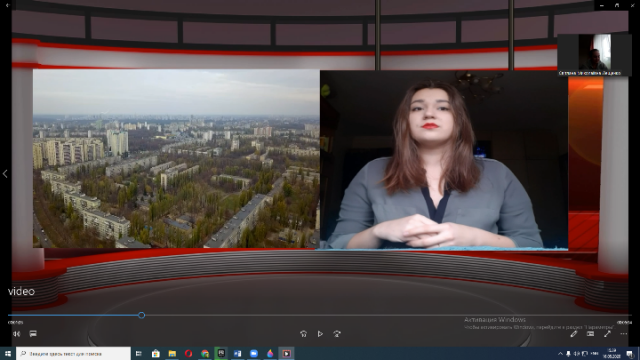Play the paused video
This screenshot has height=360, width=640.
(x=320, y=334)
